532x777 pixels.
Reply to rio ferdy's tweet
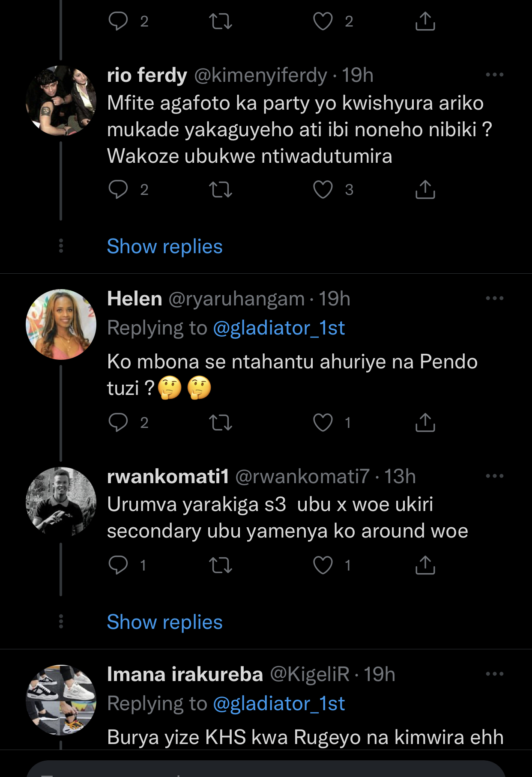point(118,189)
